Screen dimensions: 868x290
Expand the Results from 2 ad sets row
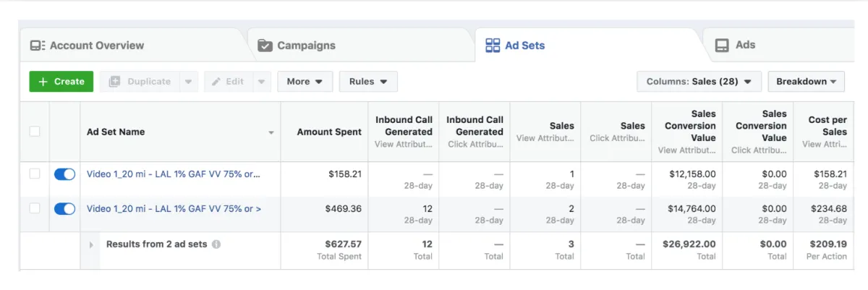click(x=91, y=245)
